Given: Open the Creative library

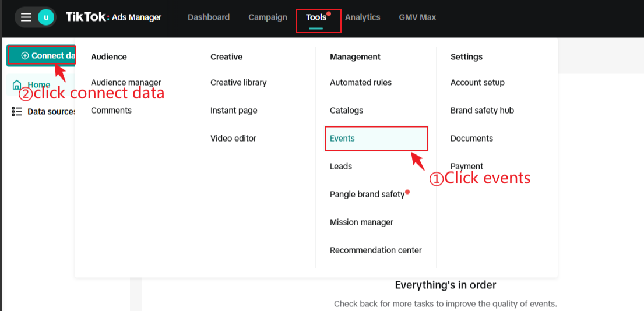Looking at the screenshot, I should coord(238,83).
